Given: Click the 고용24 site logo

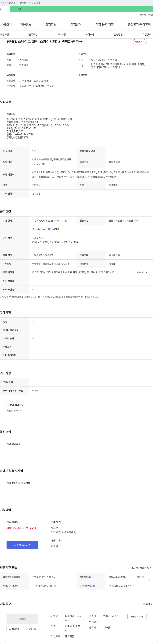Looking at the screenshot, I should pos(6,24).
